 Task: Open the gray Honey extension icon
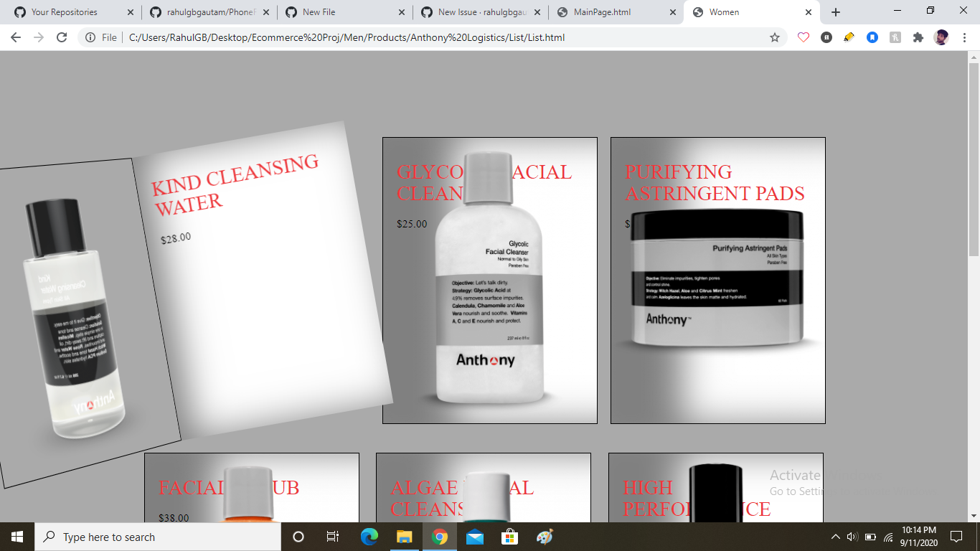coord(895,37)
